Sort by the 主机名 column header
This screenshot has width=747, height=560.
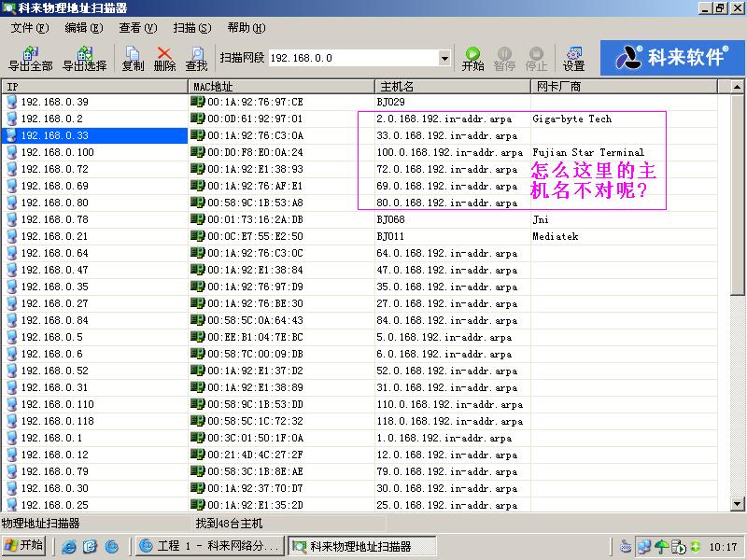tap(451, 87)
